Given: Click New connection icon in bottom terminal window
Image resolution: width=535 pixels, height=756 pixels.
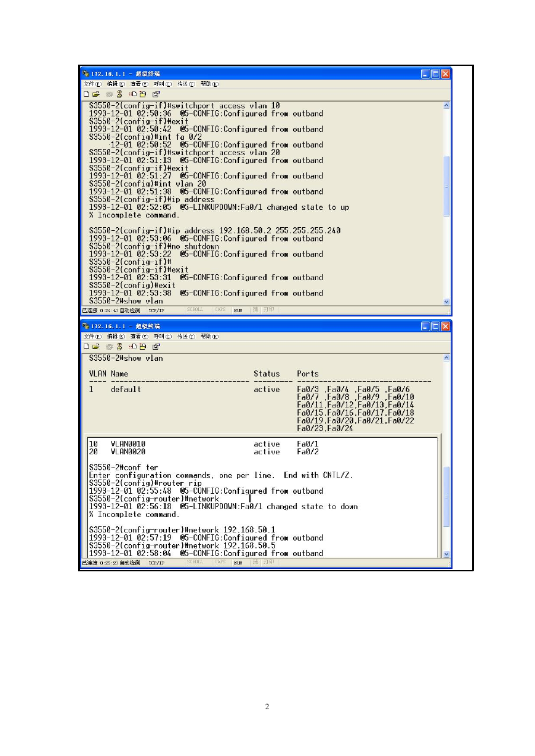Looking at the screenshot, I should tap(87, 347).
